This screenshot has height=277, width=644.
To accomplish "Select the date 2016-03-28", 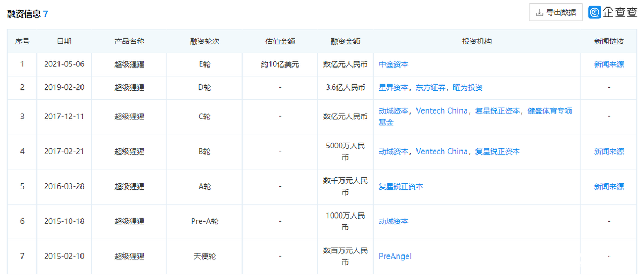I will point(64,186).
